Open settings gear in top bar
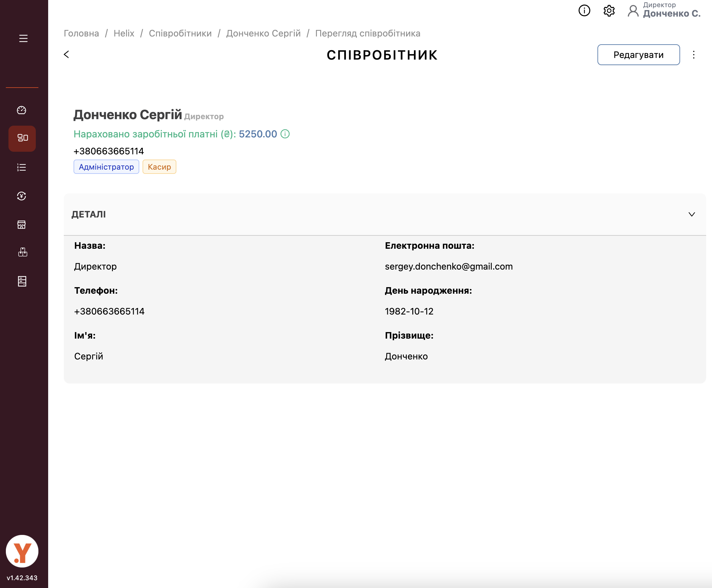 (x=609, y=11)
